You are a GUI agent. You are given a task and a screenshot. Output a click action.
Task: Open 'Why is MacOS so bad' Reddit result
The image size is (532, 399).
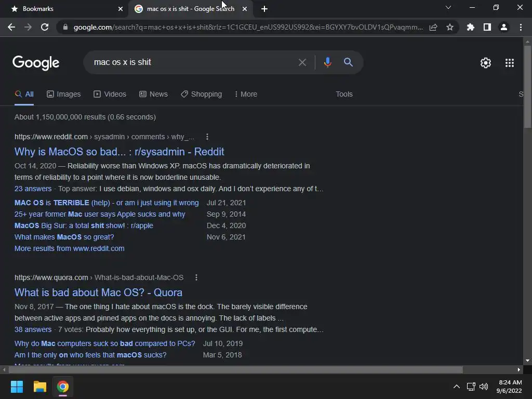[119, 152]
